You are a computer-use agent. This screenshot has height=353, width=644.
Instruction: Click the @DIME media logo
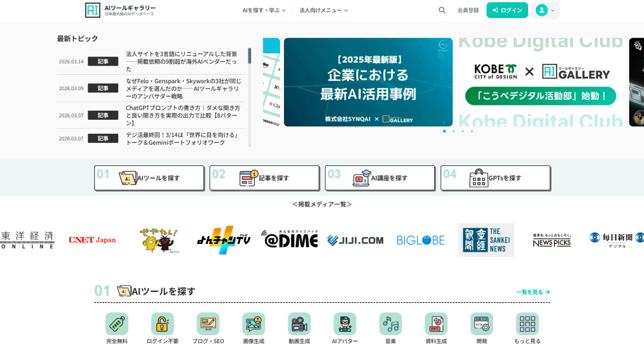289,239
